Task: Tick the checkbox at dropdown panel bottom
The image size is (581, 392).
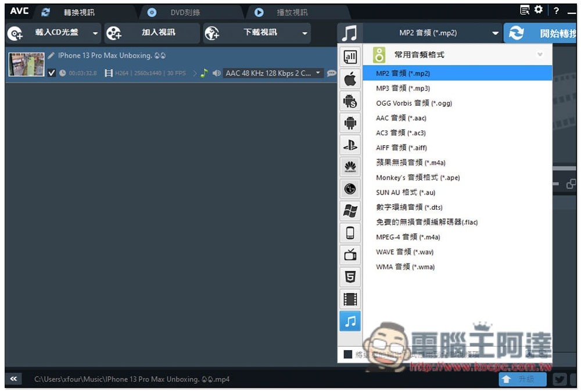Action: tap(347, 354)
